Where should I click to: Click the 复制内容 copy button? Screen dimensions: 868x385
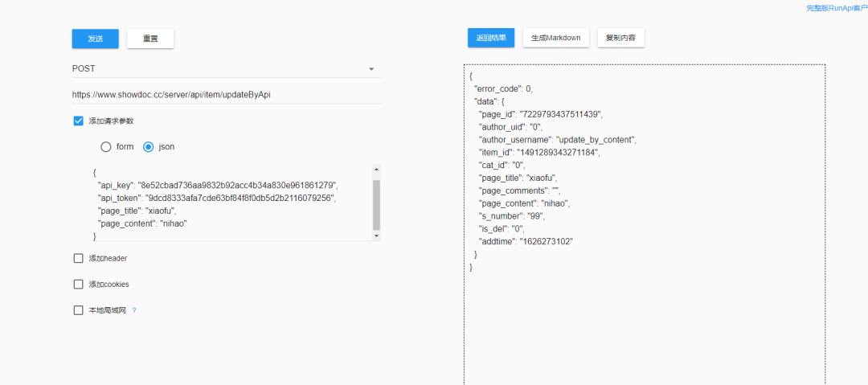pyautogui.click(x=620, y=38)
